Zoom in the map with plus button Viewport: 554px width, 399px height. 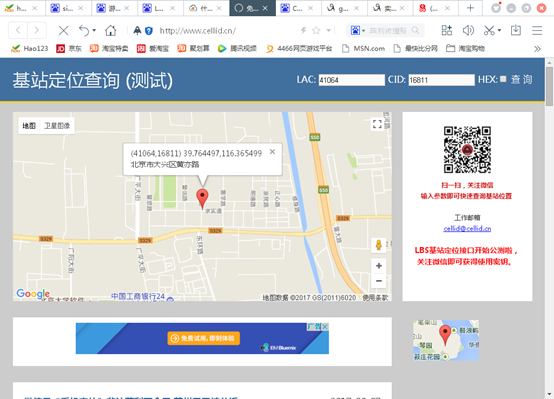[x=379, y=266]
